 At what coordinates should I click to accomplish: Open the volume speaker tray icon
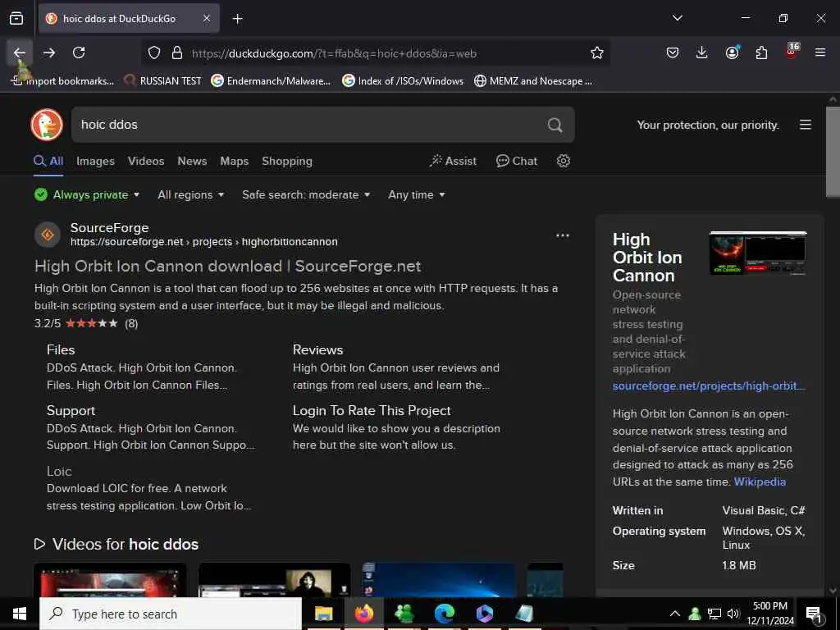click(733, 614)
